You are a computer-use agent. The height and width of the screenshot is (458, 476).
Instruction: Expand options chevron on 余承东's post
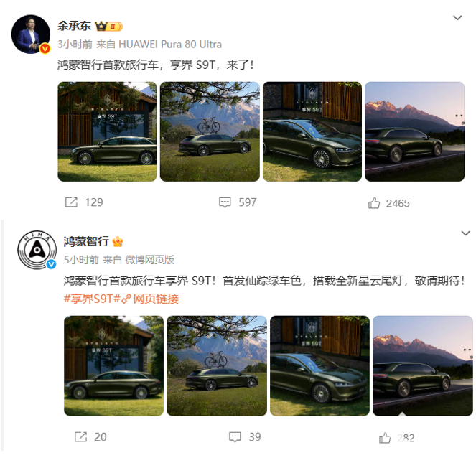coord(457,18)
